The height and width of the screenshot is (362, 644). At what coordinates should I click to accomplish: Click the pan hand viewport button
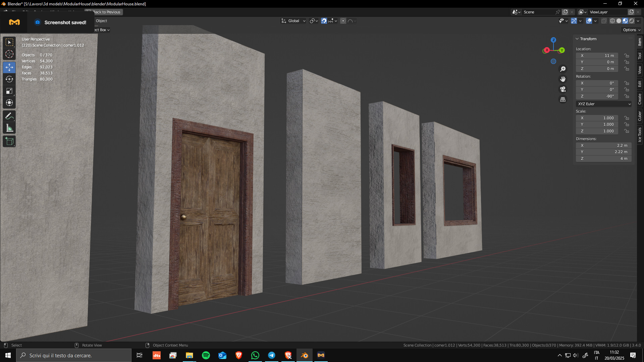click(x=563, y=79)
